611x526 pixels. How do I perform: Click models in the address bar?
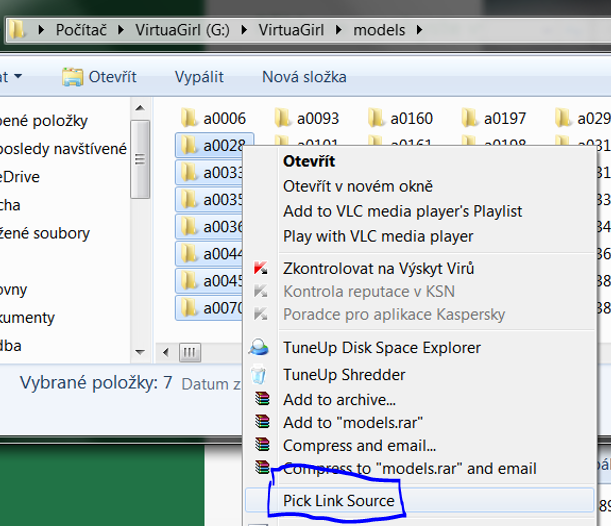click(x=379, y=30)
